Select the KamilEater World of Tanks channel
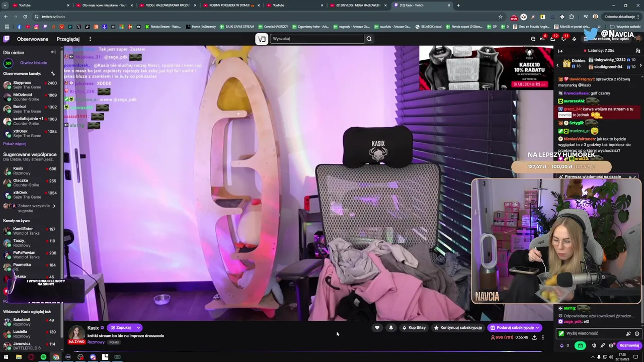This screenshot has width=644, height=362. click(x=30, y=231)
